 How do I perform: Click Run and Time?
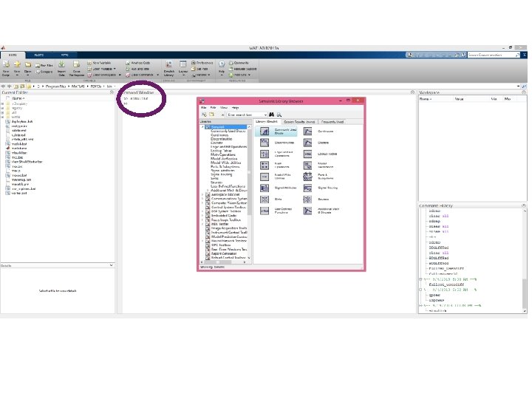click(x=137, y=69)
